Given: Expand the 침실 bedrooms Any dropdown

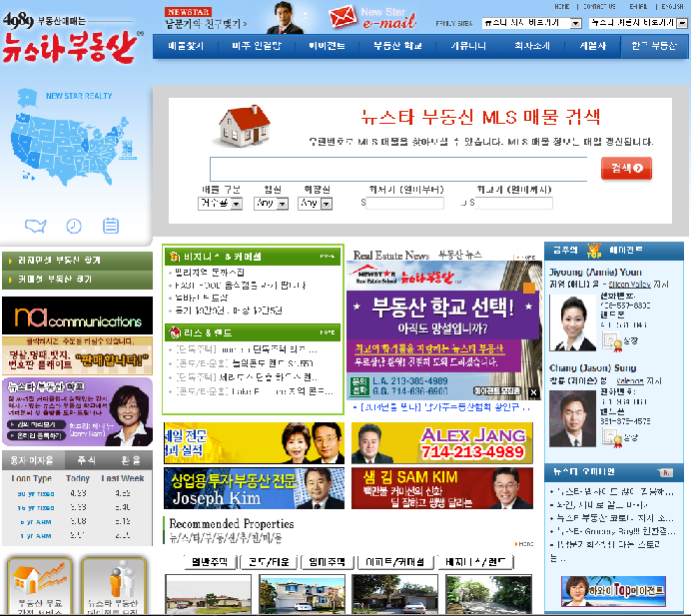Looking at the screenshot, I should 271,203.
